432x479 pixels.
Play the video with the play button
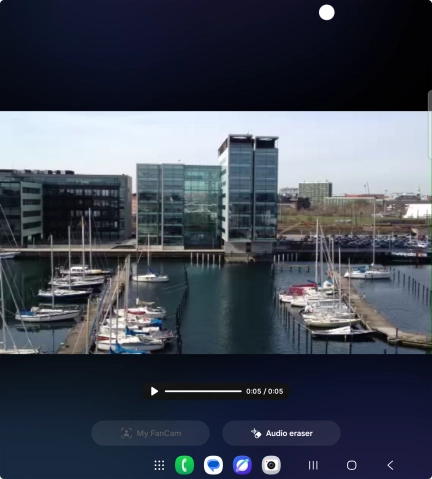[154, 391]
